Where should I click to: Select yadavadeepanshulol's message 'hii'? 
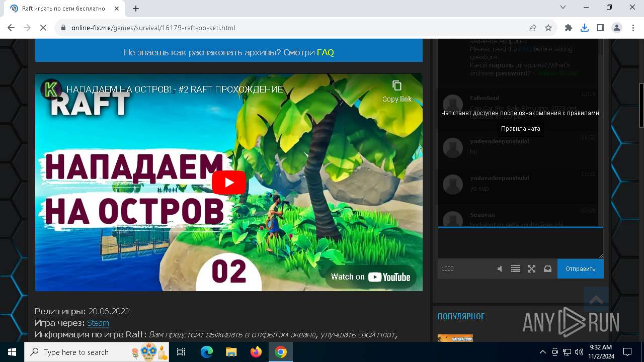[x=473, y=152]
